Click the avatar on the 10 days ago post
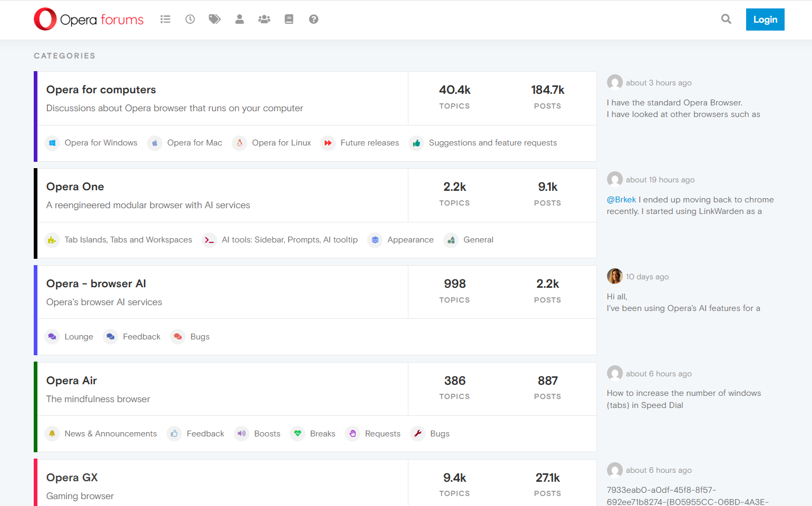The height and width of the screenshot is (506, 812). [x=614, y=276]
